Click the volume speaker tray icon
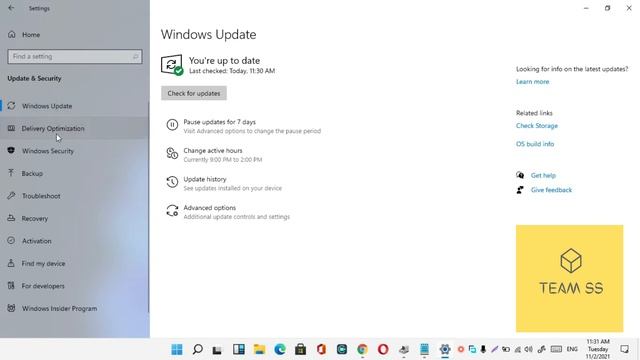Viewport: 640px width, 360px height. coord(528,349)
